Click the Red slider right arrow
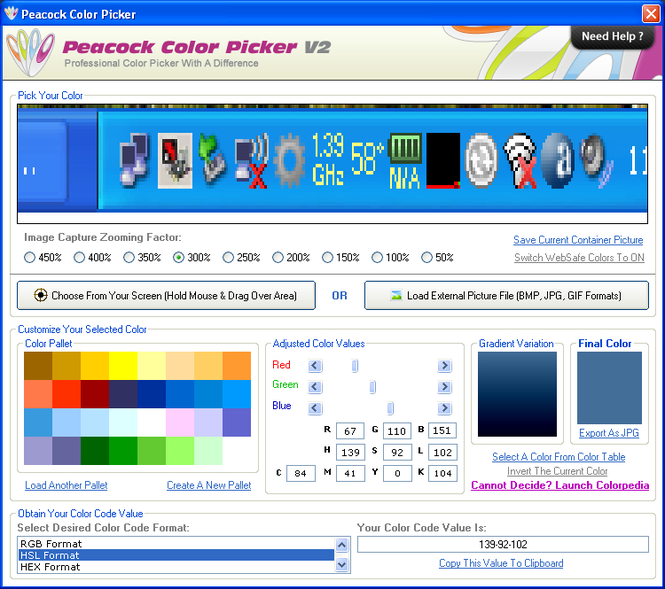665x589 pixels. (444, 366)
